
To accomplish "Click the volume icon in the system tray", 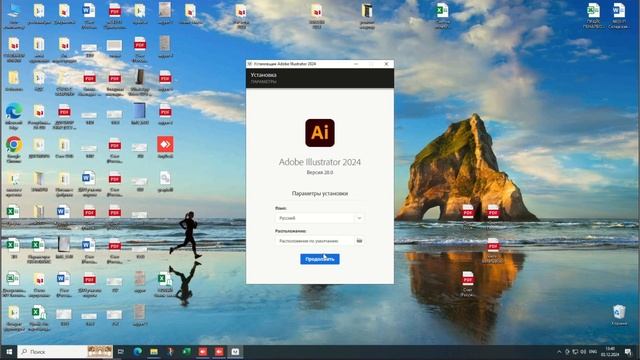I will click(583, 352).
